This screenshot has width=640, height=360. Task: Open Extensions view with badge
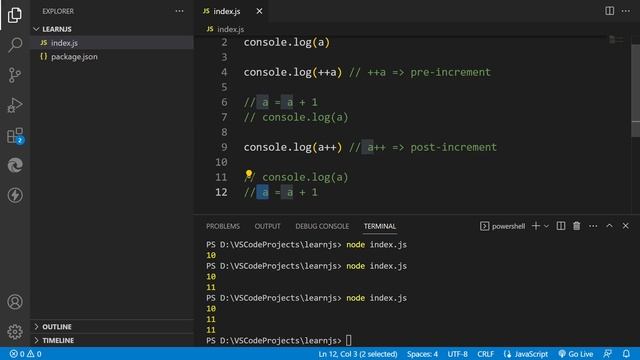tap(16, 136)
